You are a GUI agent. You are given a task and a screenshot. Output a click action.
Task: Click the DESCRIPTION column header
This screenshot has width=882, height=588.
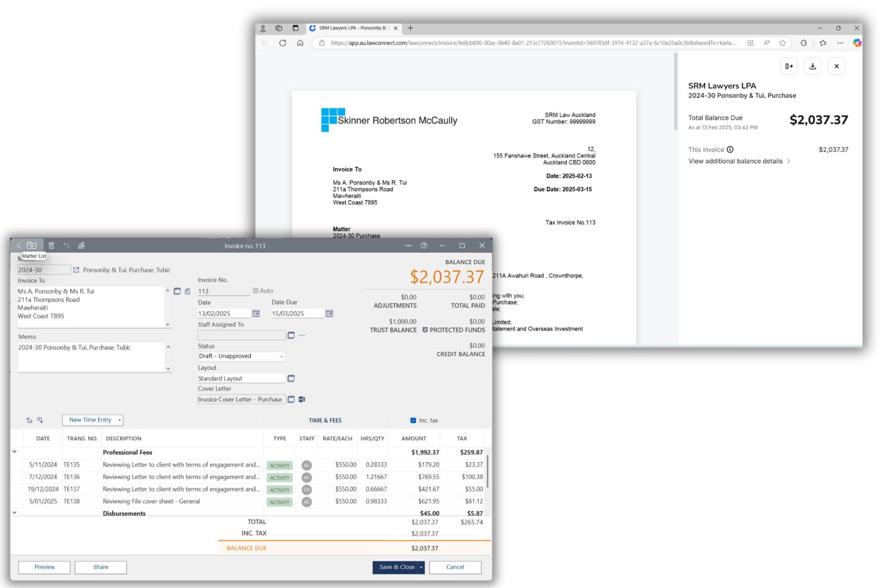point(123,439)
